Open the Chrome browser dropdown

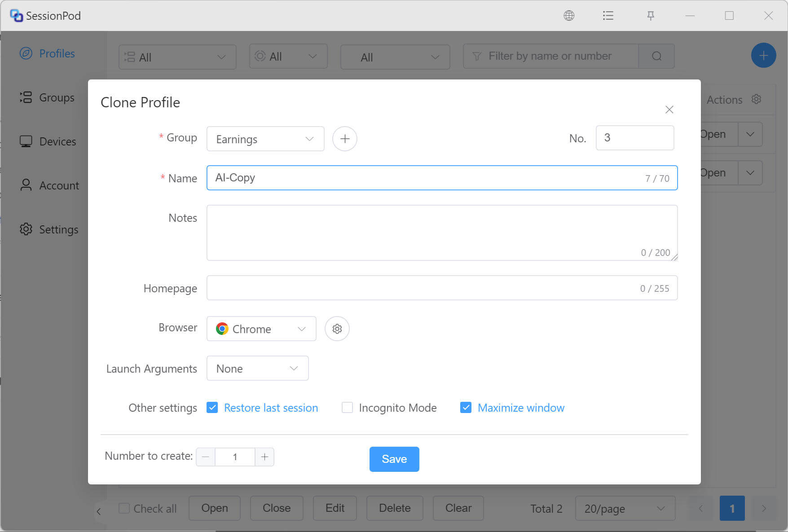pyautogui.click(x=261, y=329)
